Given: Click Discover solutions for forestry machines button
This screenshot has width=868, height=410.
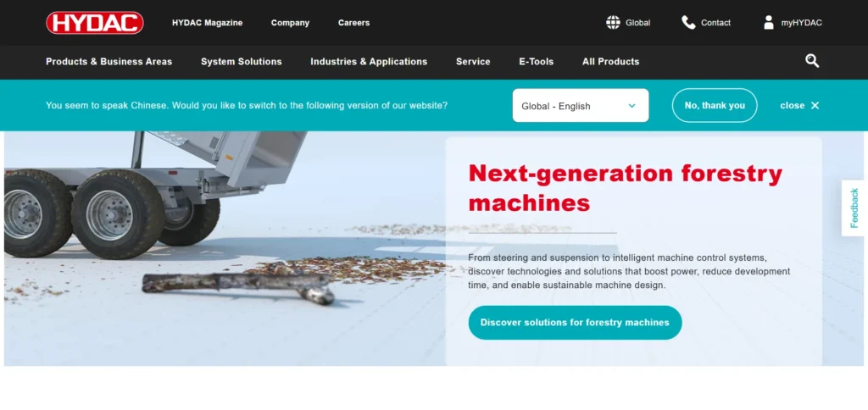Looking at the screenshot, I should (x=575, y=323).
